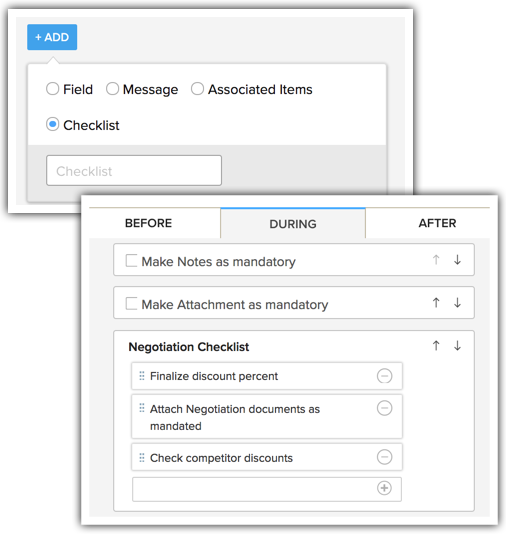
Task: Move Make Notes as mandatory row down
Action: click(x=457, y=260)
